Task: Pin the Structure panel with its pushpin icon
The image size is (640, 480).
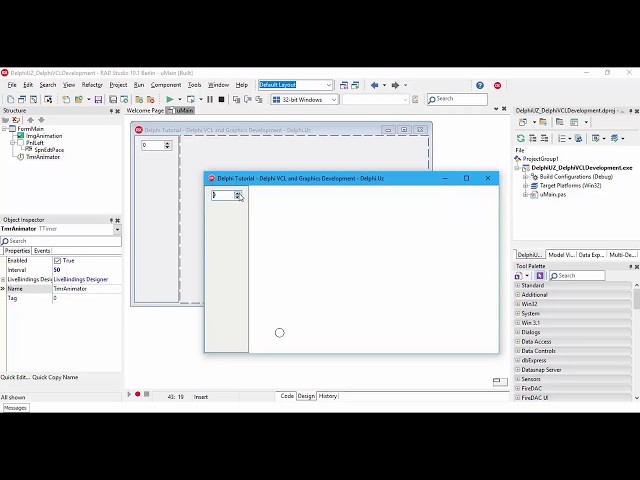Action: tap(111, 111)
